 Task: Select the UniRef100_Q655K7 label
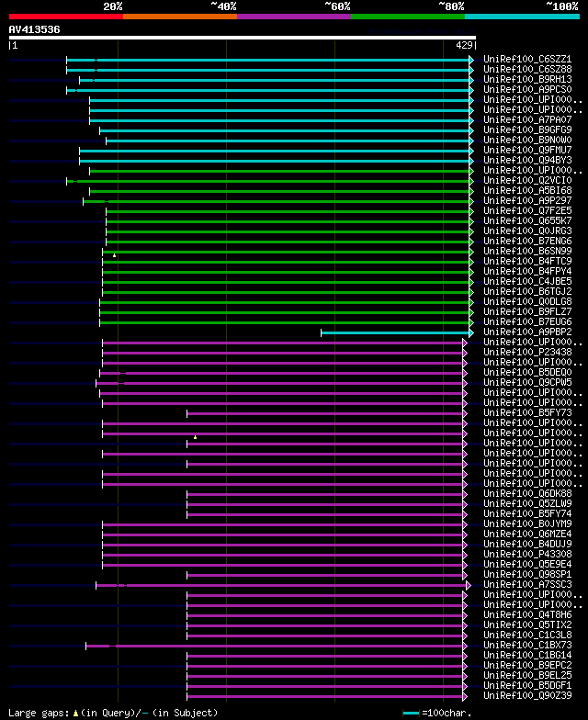pos(527,220)
